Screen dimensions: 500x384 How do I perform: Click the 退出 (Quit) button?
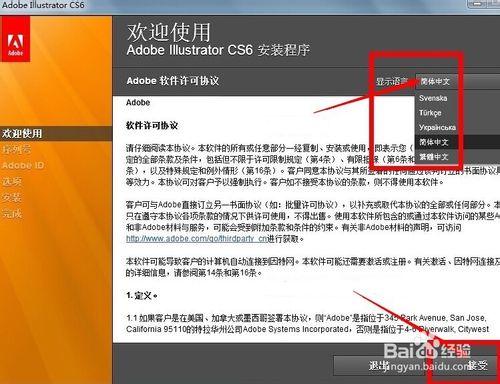coord(380,366)
